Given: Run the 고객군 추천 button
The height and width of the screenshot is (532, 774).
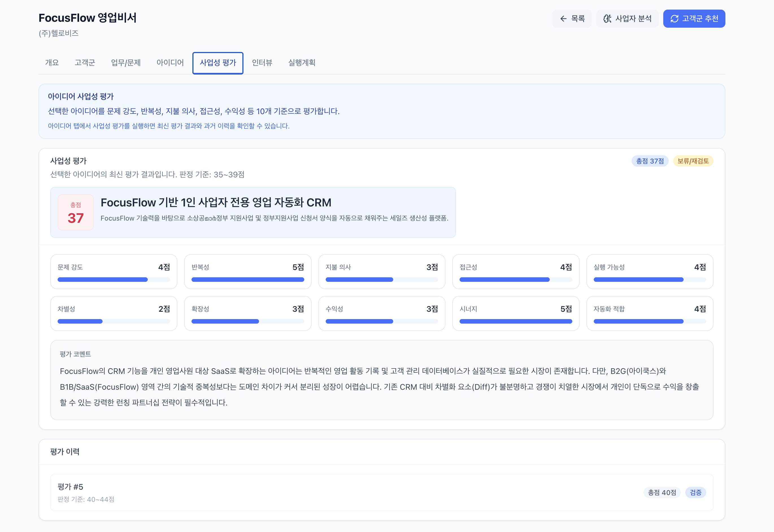Looking at the screenshot, I should (694, 19).
